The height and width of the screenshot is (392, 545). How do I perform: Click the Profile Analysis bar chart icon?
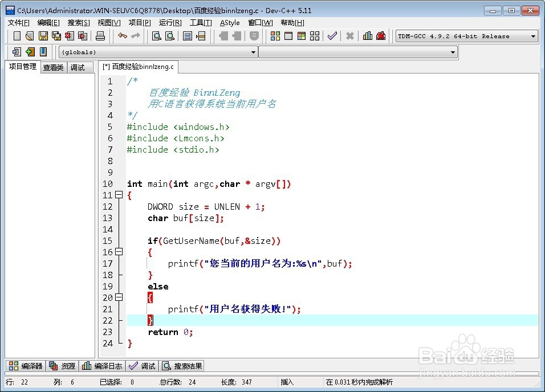click(367, 36)
